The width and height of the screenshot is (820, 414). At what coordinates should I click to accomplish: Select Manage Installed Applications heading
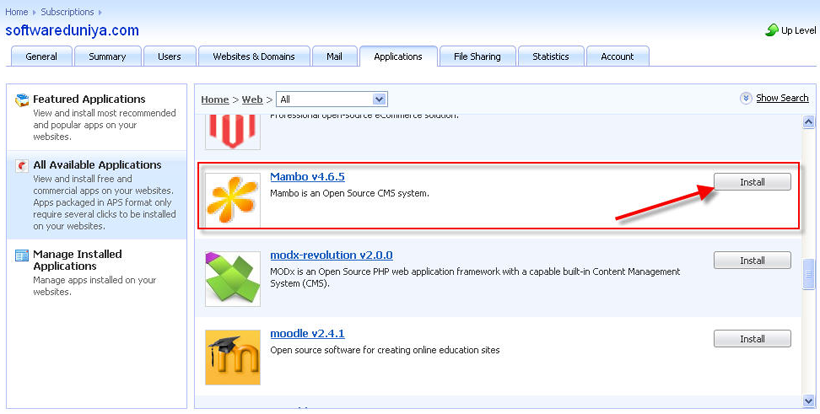pyautogui.click(x=77, y=260)
